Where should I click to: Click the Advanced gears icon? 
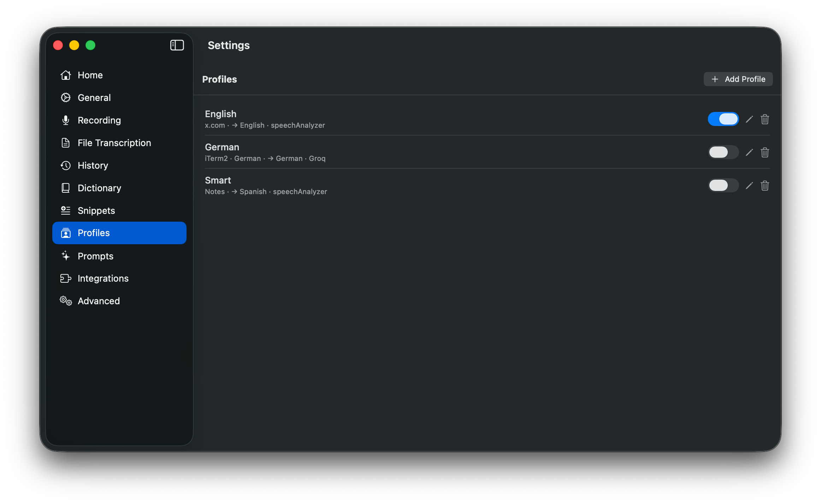tap(66, 301)
